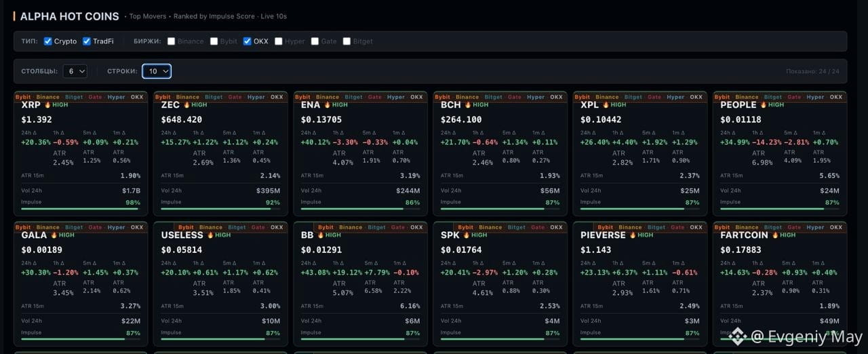The height and width of the screenshot is (354, 868).
Task: Open the FARTCOIN coin title
Action: pos(745,235)
